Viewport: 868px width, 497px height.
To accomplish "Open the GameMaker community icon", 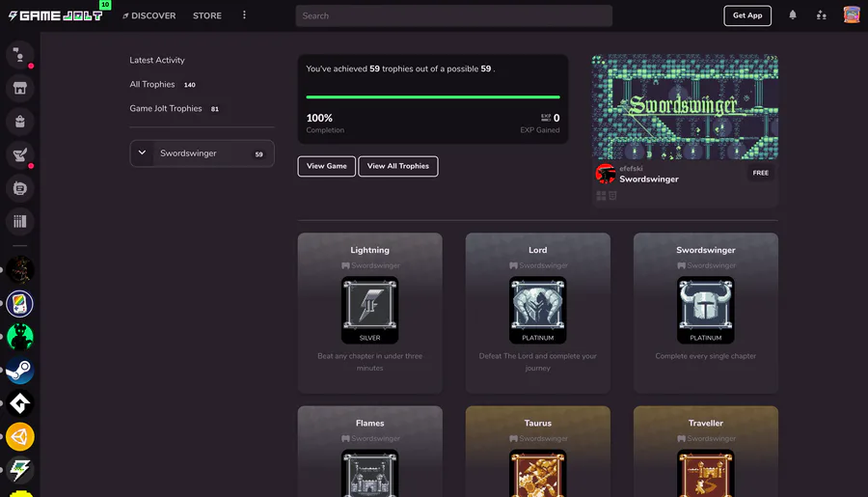I will [x=20, y=403].
